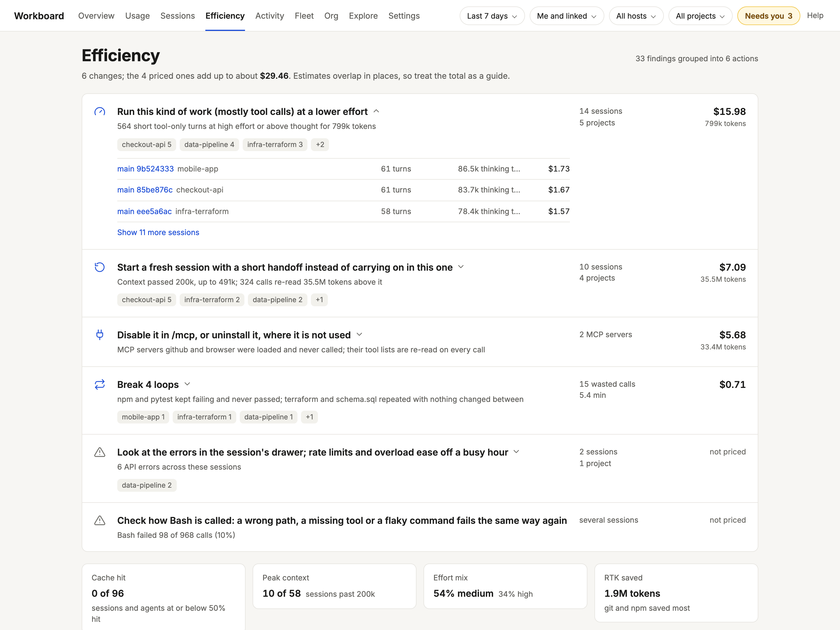Switch to the Overview tab

96,16
